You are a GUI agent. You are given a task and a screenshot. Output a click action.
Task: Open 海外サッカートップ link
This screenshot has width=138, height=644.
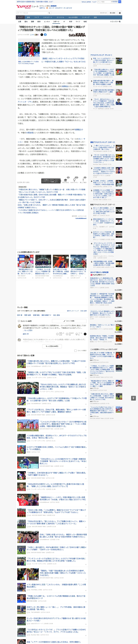click(73, 311)
